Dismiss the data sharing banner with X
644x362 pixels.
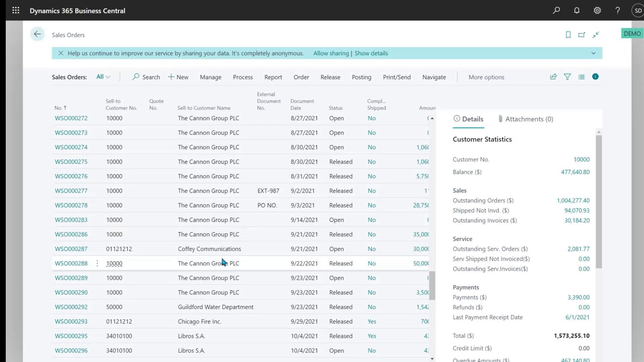click(x=61, y=53)
